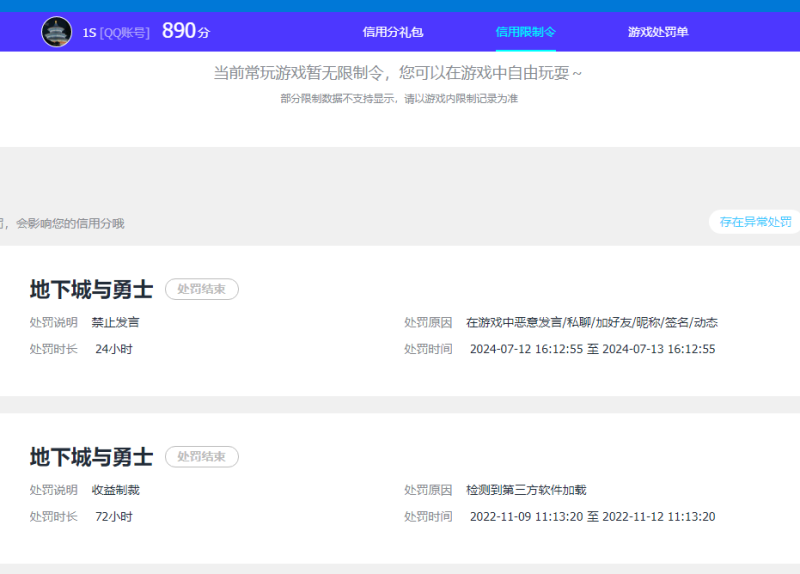
Task: Select 地下城与勇士 title of the 72小时 penalty
Action: tap(91, 457)
